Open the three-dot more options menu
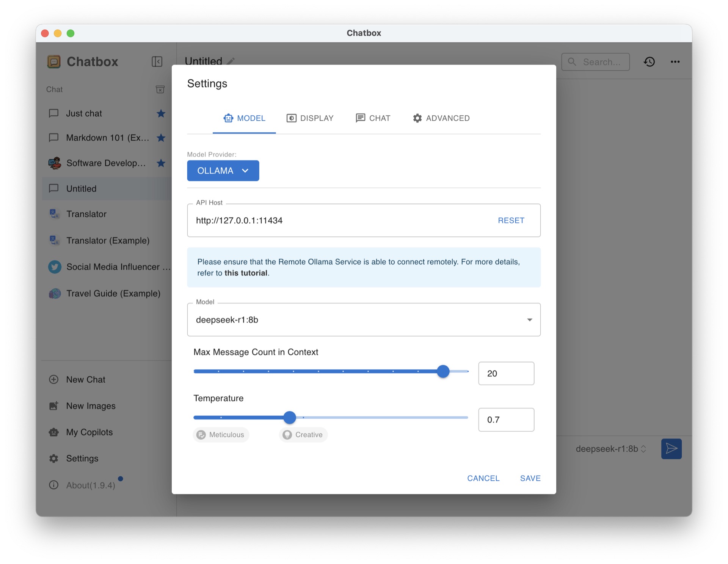Image resolution: width=728 pixels, height=564 pixels. coord(675,62)
